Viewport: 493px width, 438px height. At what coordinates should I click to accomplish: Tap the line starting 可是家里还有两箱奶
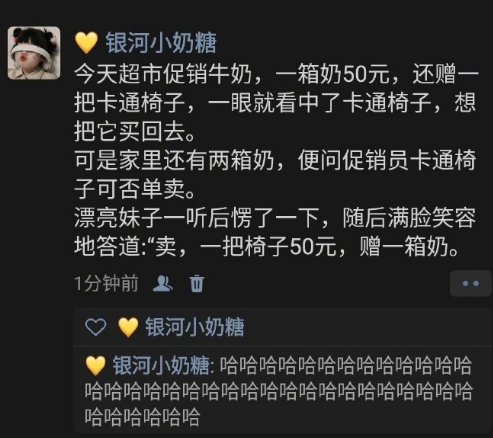[275, 160]
